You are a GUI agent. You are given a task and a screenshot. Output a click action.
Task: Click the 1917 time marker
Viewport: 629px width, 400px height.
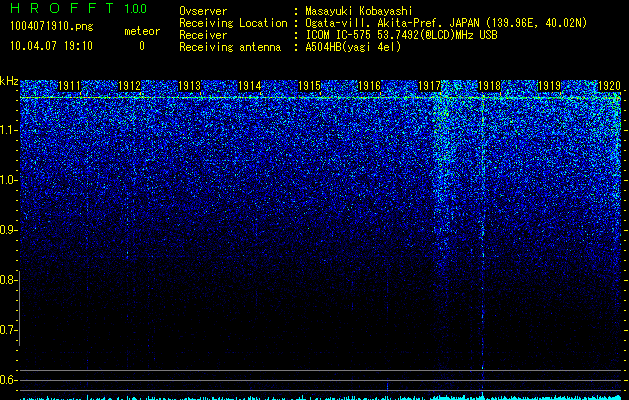coord(429,86)
